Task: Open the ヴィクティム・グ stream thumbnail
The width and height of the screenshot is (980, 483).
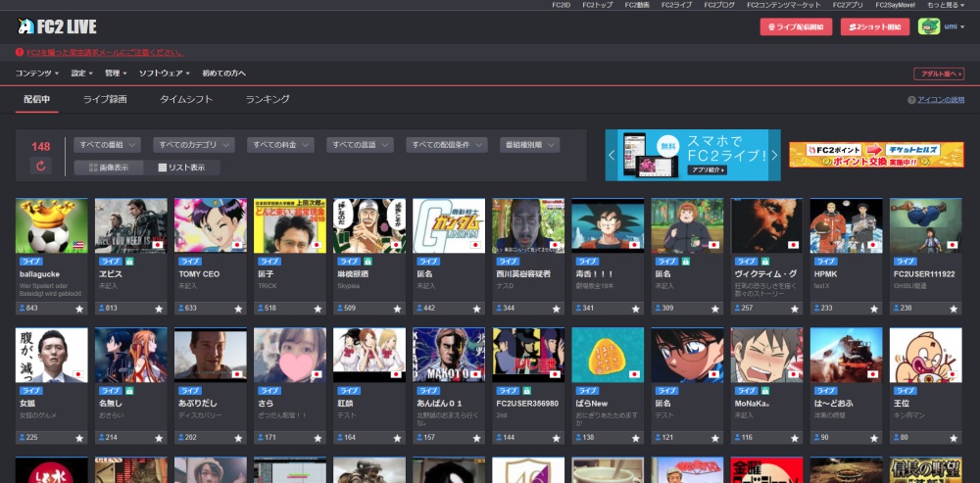Action: click(x=767, y=225)
